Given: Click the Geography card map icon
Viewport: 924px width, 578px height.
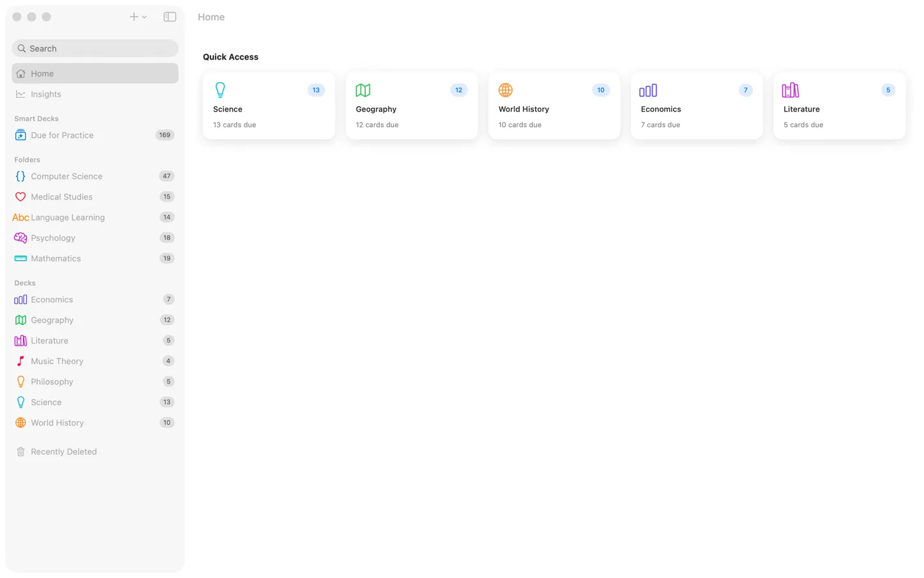Looking at the screenshot, I should tap(363, 90).
